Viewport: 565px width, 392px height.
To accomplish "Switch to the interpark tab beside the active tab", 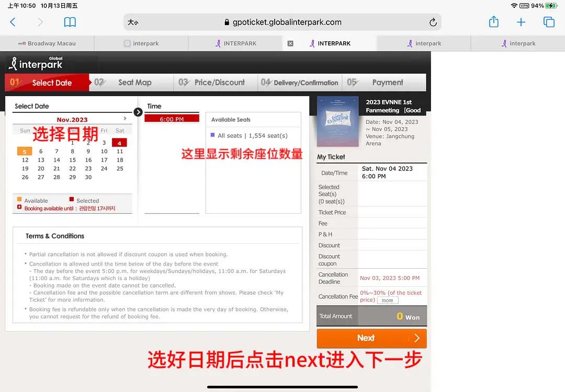I will [x=424, y=43].
